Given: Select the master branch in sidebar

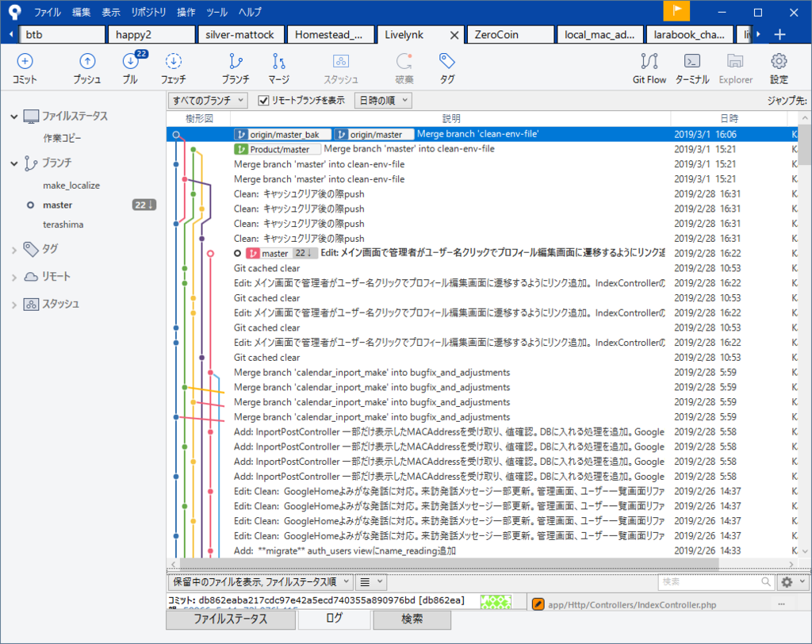Looking at the screenshot, I should 57,205.
